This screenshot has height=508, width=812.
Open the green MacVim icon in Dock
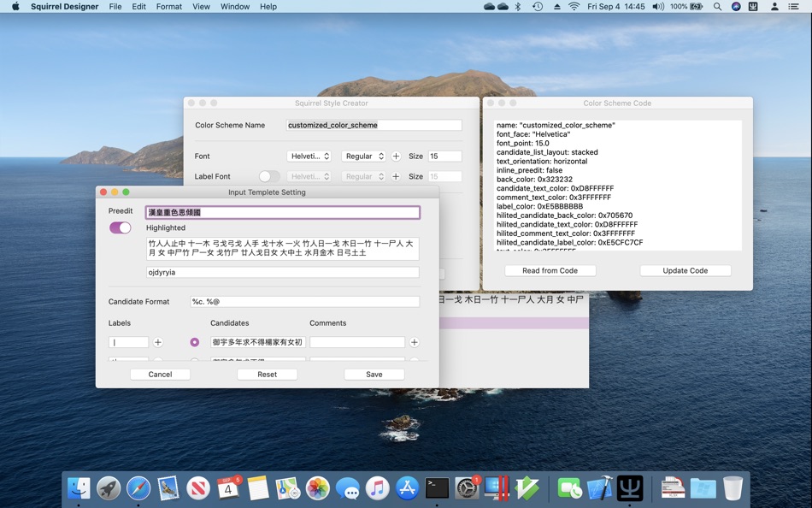(x=527, y=487)
